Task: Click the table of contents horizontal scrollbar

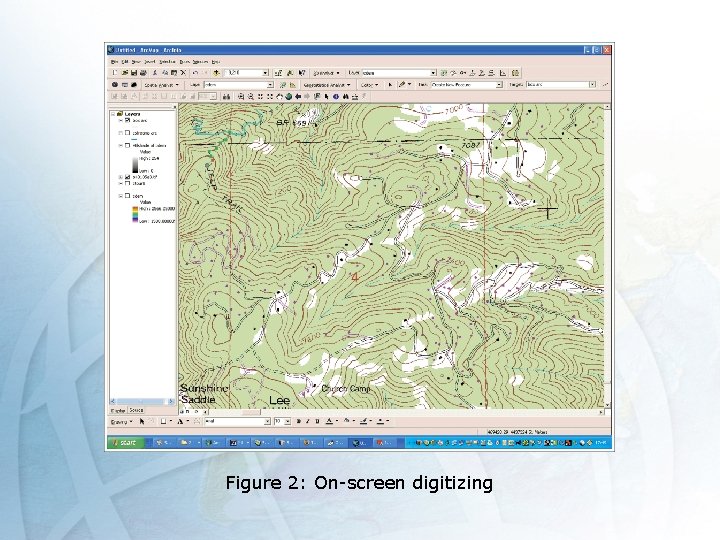Action: coord(143,401)
